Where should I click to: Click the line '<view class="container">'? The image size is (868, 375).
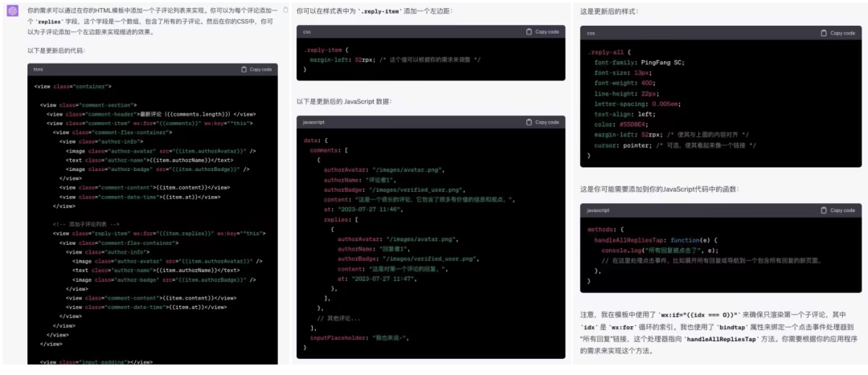coord(72,87)
